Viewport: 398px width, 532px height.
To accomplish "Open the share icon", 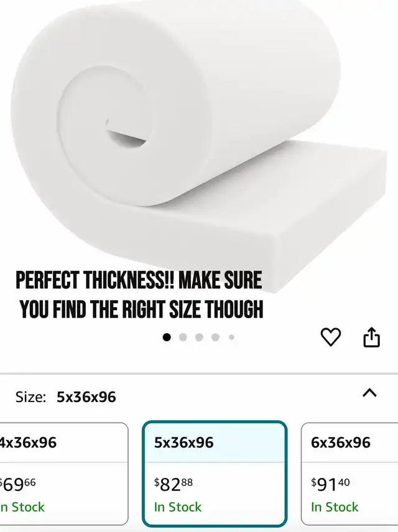I will tap(371, 337).
